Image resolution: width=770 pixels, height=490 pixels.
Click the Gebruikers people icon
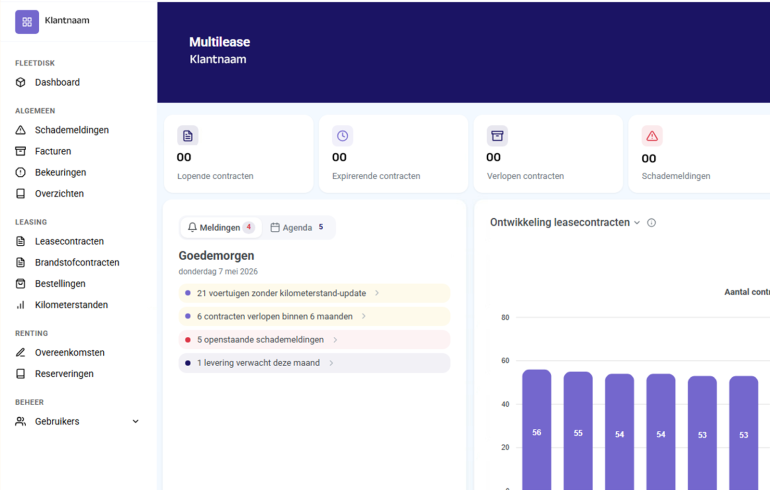[21, 421]
